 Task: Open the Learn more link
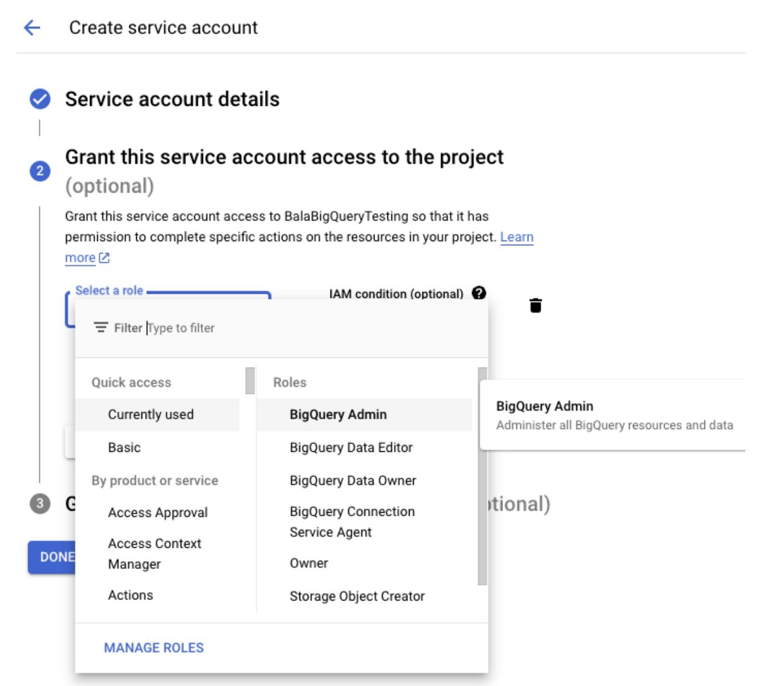coord(517,237)
